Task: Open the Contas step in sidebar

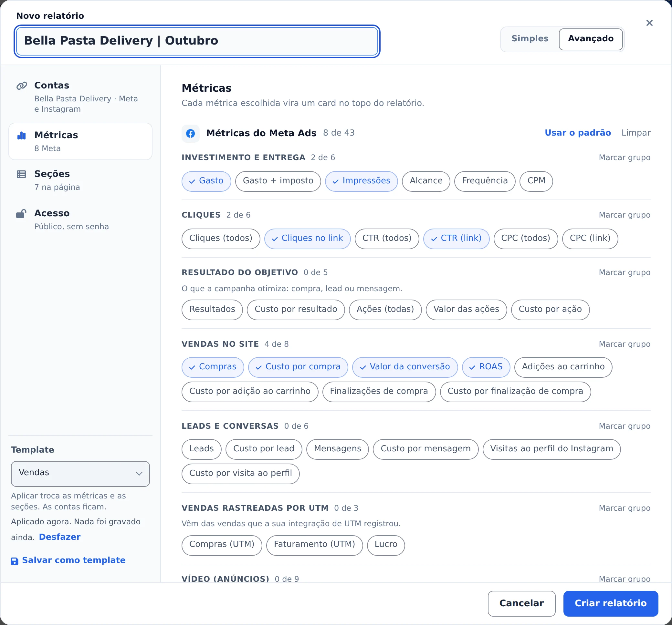Action: pos(80,97)
